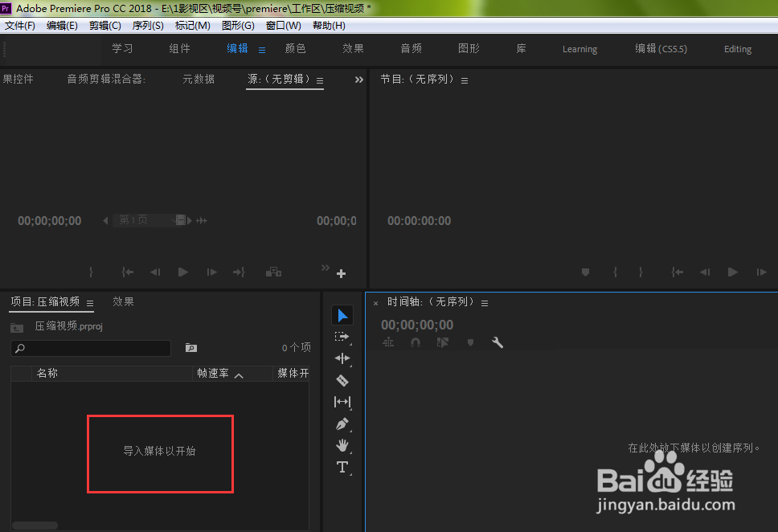Open timeline panel hamburger menu
This screenshot has width=778, height=532.
[485, 303]
